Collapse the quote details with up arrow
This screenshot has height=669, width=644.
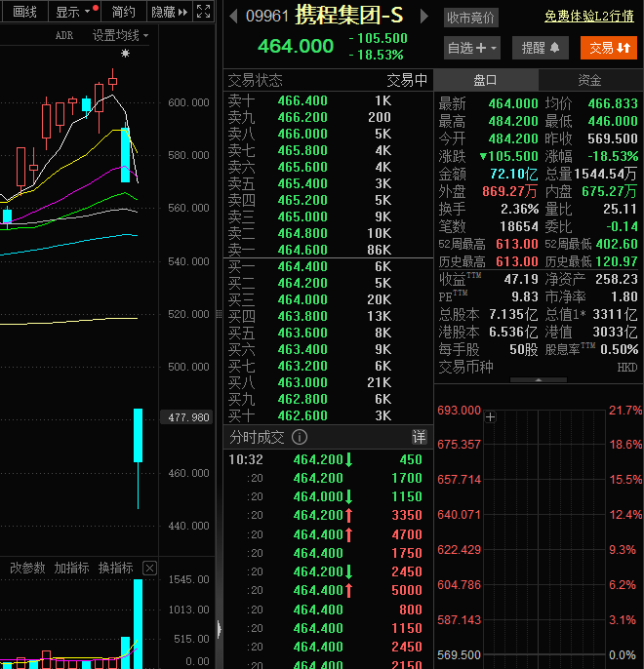click(539, 379)
